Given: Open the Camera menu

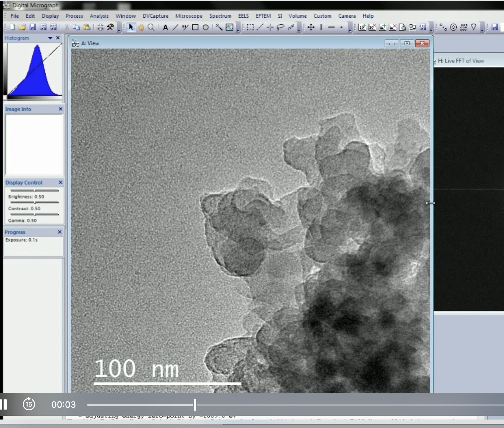Looking at the screenshot, I should pyautogui.click(x=347, y=16).
